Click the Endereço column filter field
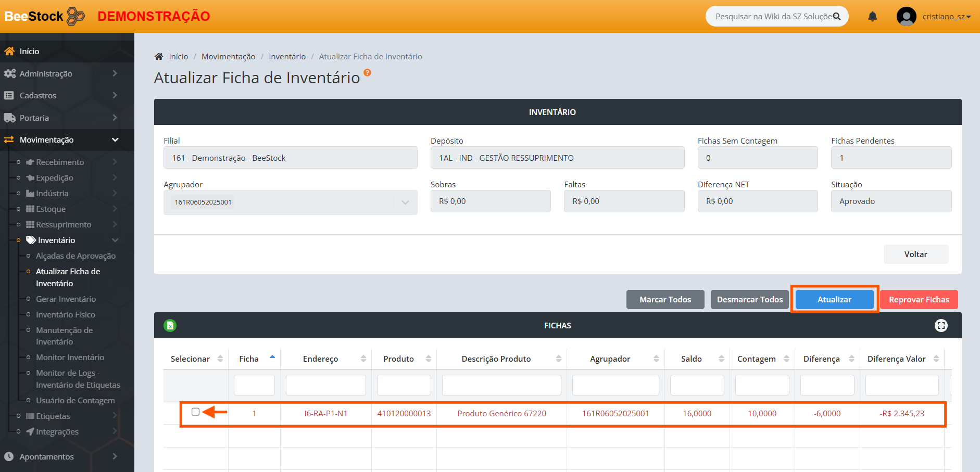The height and width of the screenshot is (472, 980). 325,385
